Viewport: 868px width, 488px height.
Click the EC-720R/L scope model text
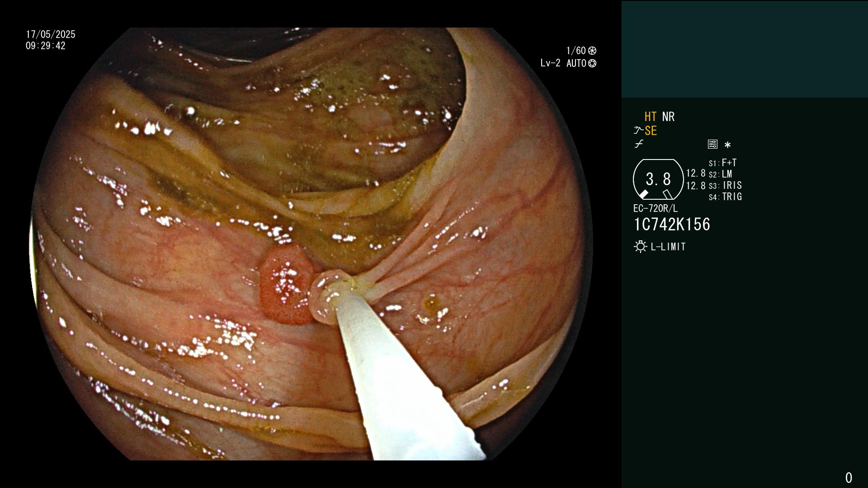(656, 208)
